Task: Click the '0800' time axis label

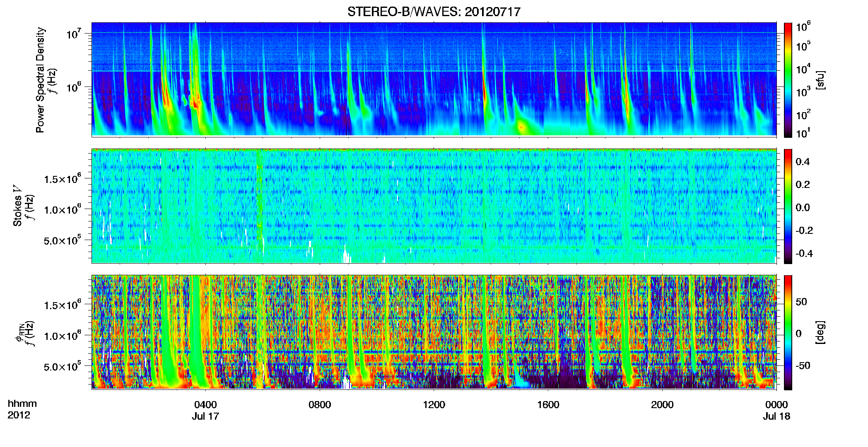Action: tap(320, 404)
